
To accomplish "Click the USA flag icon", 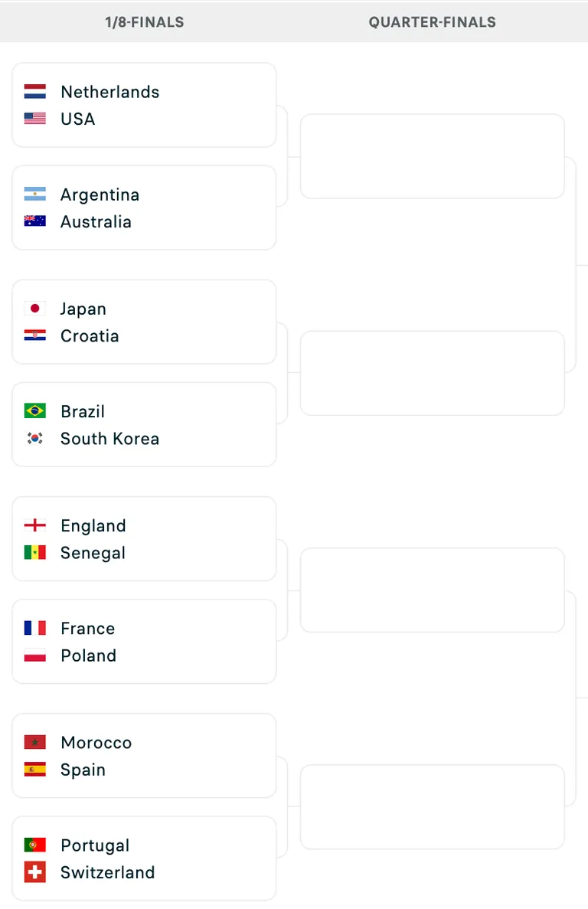I will [x=34, y=119].
